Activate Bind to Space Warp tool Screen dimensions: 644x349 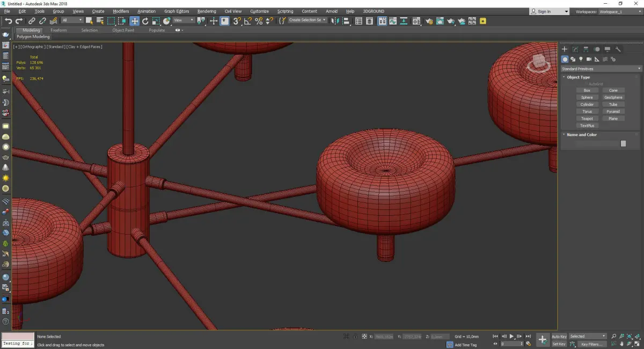click(x=53, y=21)
